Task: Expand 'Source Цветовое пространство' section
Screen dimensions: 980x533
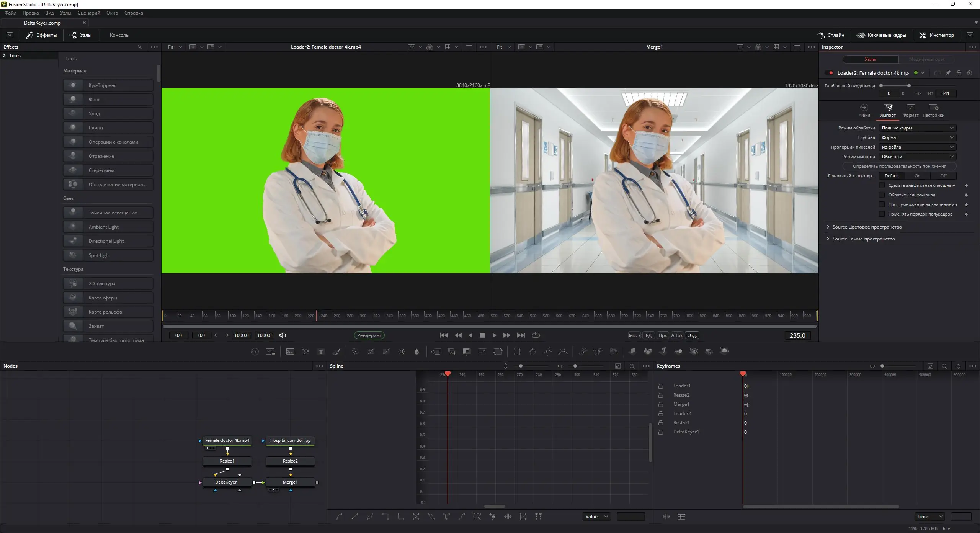Action: coord(867,227)
